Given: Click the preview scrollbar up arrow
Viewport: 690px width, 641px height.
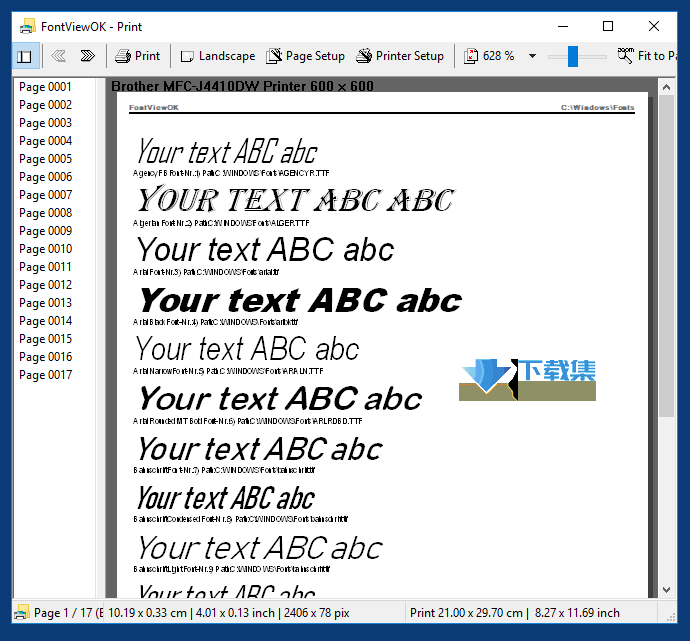Looking at the screenshot, I should tap(666, 87).
